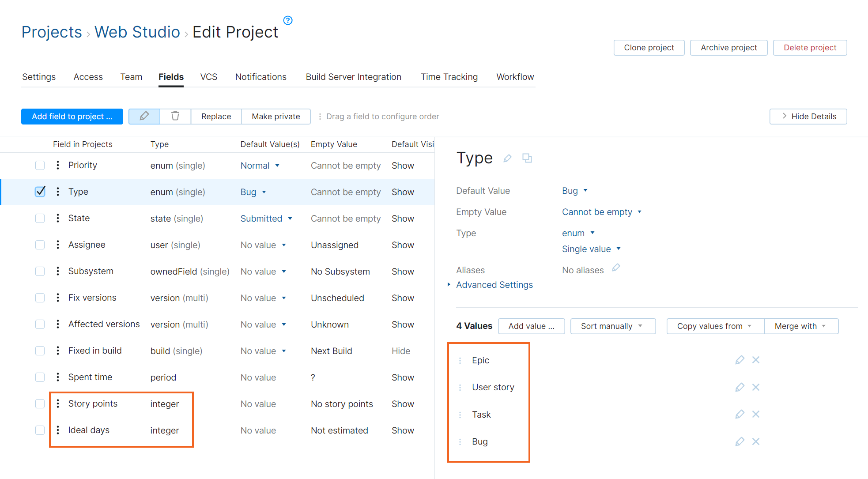Click the trash delete toolbar icon
The image size is (868, 479).
tap(175, 116)
